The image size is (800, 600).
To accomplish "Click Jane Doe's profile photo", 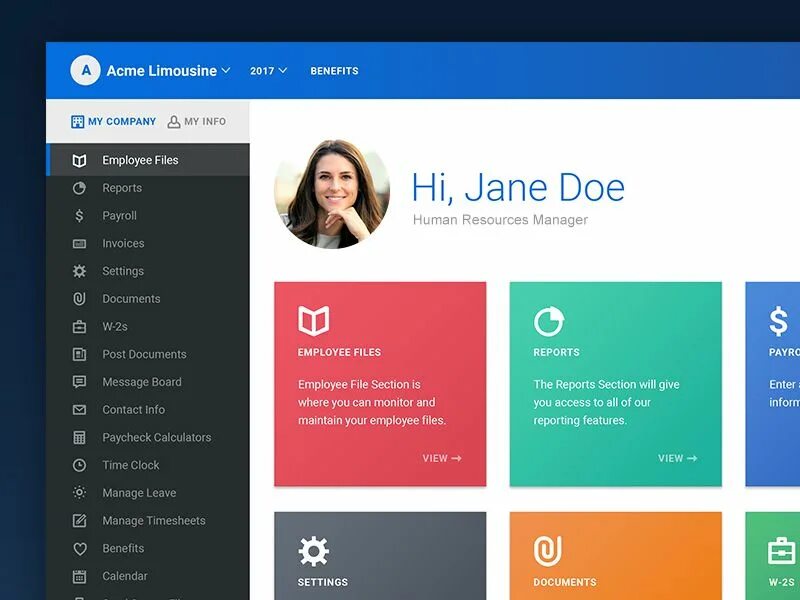I will tap(332, 194).
